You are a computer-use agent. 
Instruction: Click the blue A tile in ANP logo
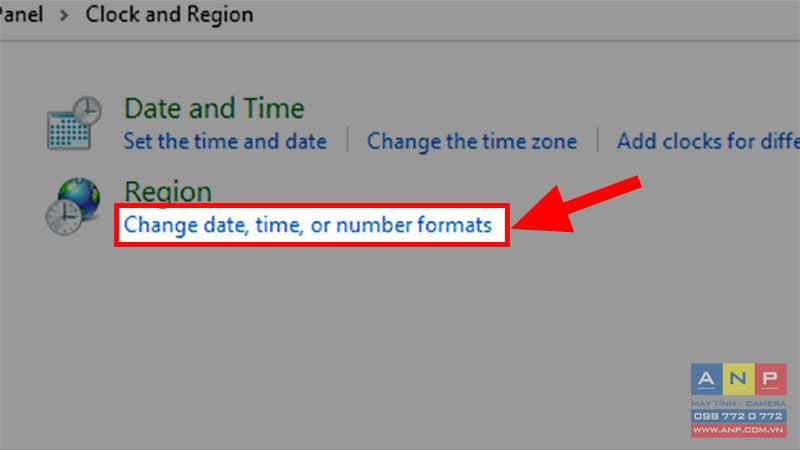click(707, 379)
